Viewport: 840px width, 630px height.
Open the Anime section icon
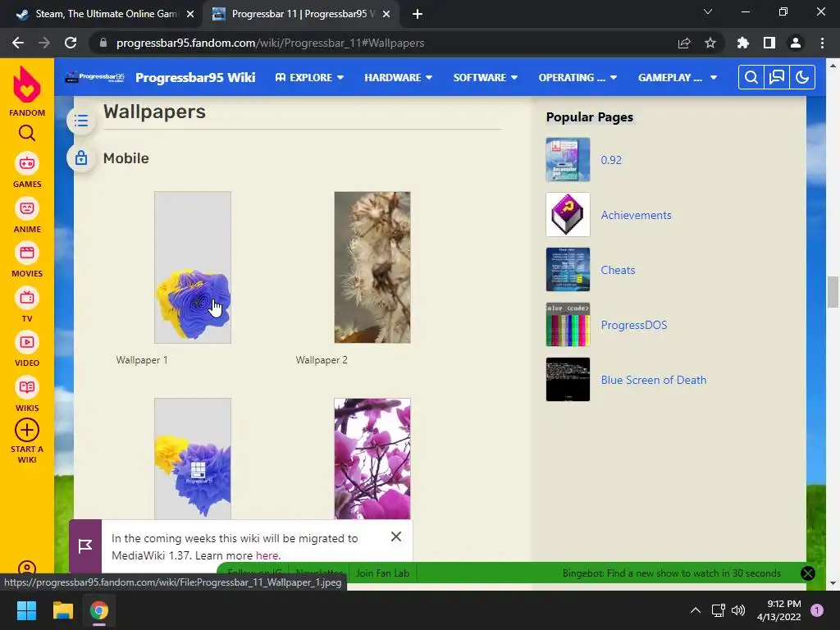pyautogui.click(x=27, y=208)
